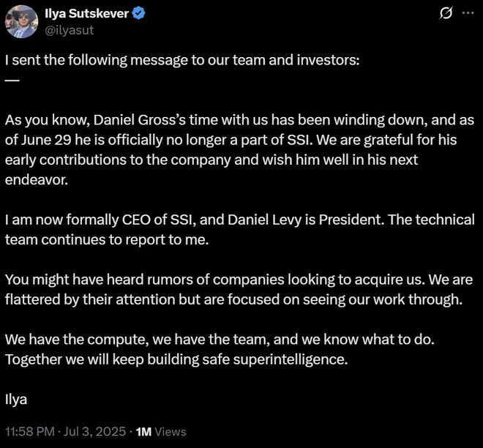Open the Grok explain icon
483x448 pixels.
coord(443,15)
